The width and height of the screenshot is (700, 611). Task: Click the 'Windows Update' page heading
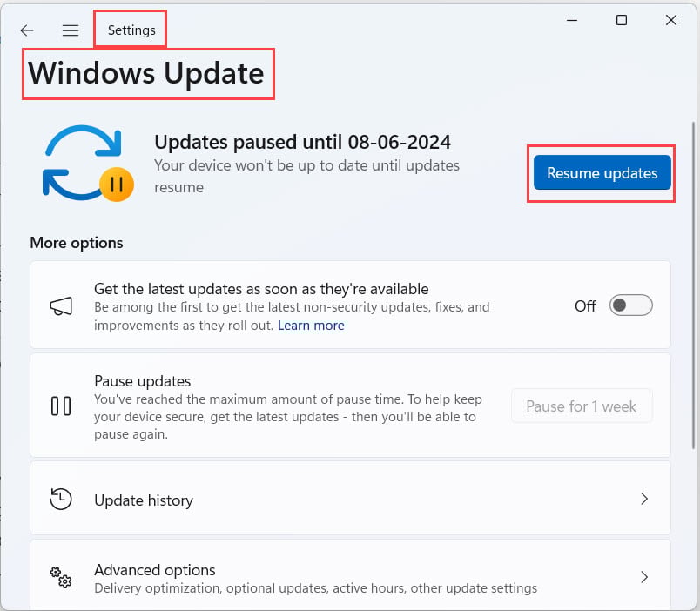(x=146, y=73)
